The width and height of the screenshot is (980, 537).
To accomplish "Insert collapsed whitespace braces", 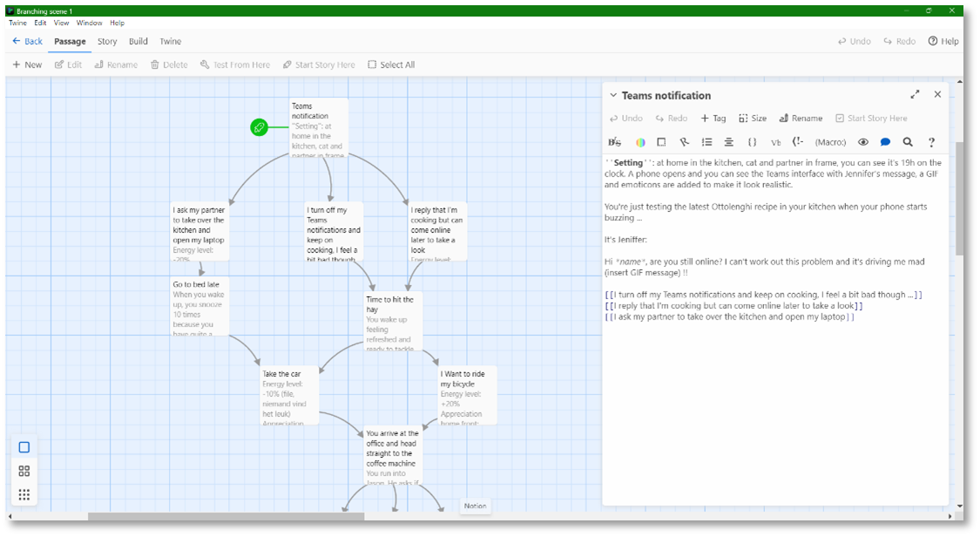I will (752, 142).
